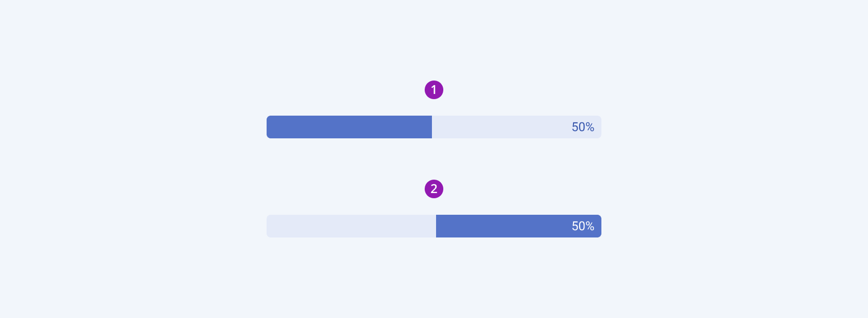Click the rounded blue ending cap of bar 2
Viewport: 868px width, 318px height.
[599, 226]
